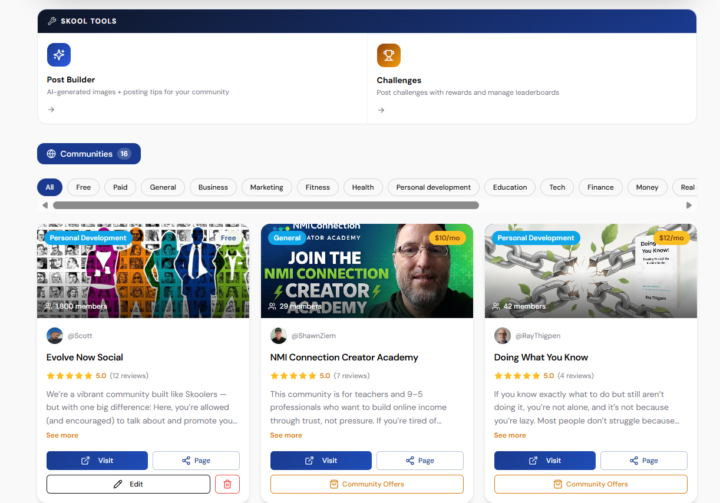Select the Marketing category filter

click(267, 187)
